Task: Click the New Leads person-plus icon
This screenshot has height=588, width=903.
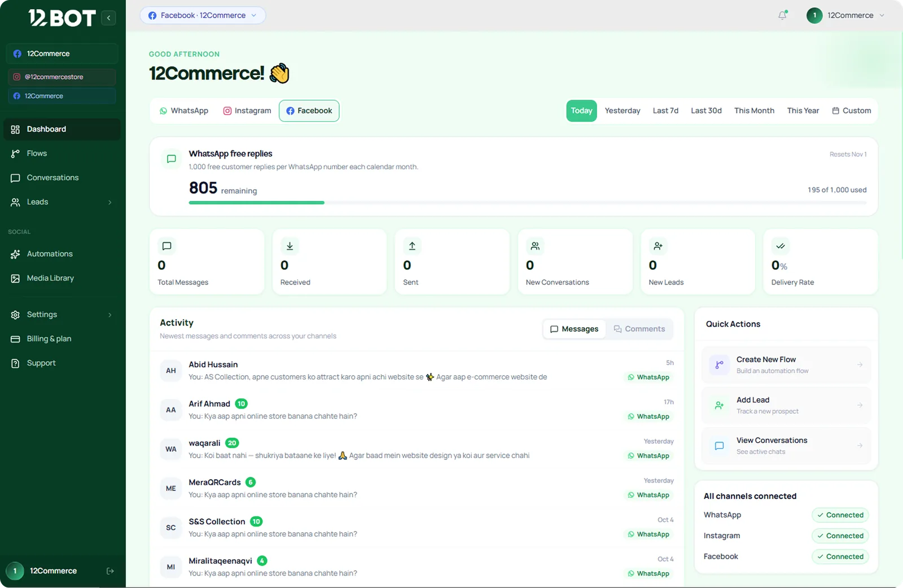Action: pyautogui.click(x=658, y=246)
